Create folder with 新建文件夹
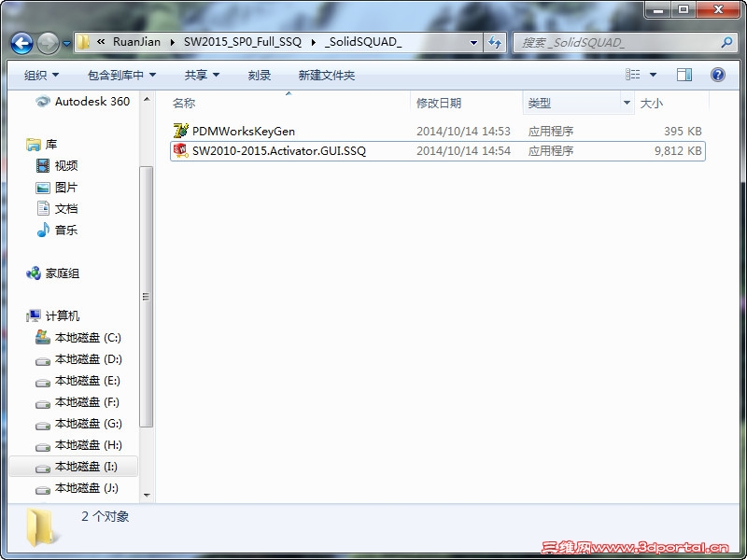The height and width of the screenshot is (560, 747). point(326,75)
